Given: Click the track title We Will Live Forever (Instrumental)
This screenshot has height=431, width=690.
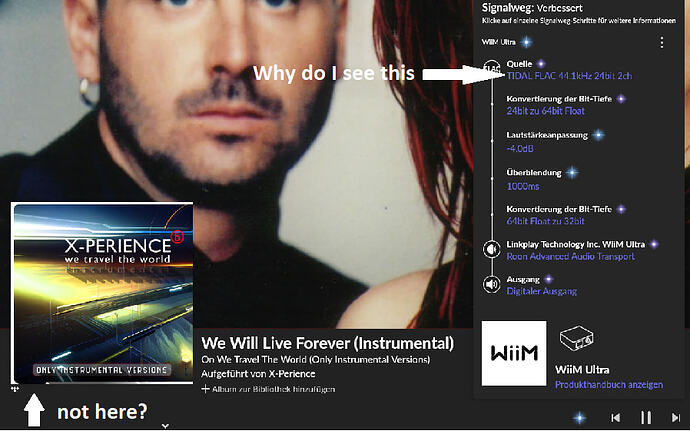Looking at the screenshot, I should [x=327, y=343].
